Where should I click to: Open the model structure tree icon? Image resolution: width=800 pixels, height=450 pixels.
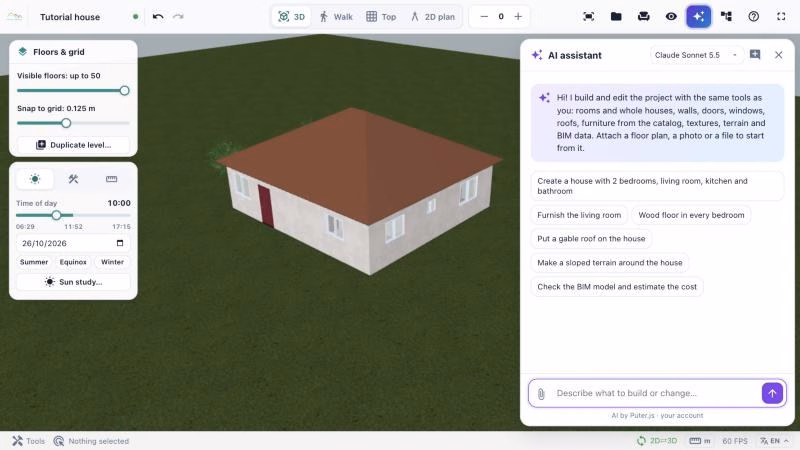726,16
